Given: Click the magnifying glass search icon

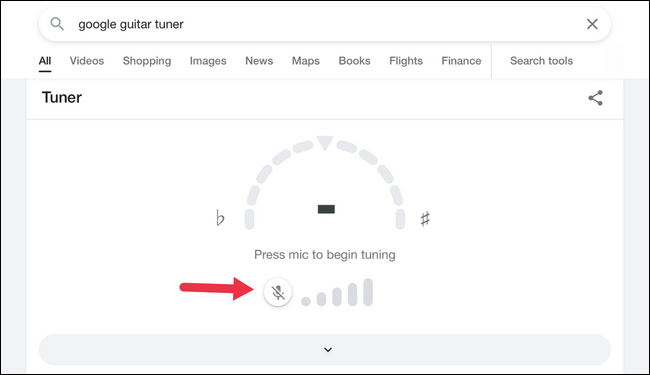Looking at the screenshot, I should [57, 24].
